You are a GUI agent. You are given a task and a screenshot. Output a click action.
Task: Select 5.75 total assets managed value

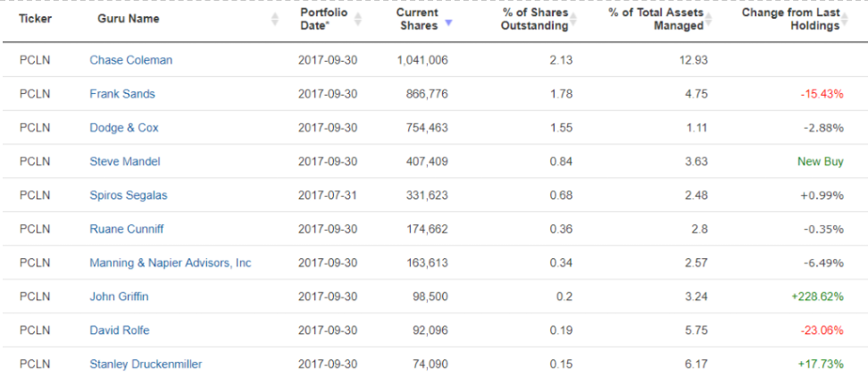(x=697, y=330)
